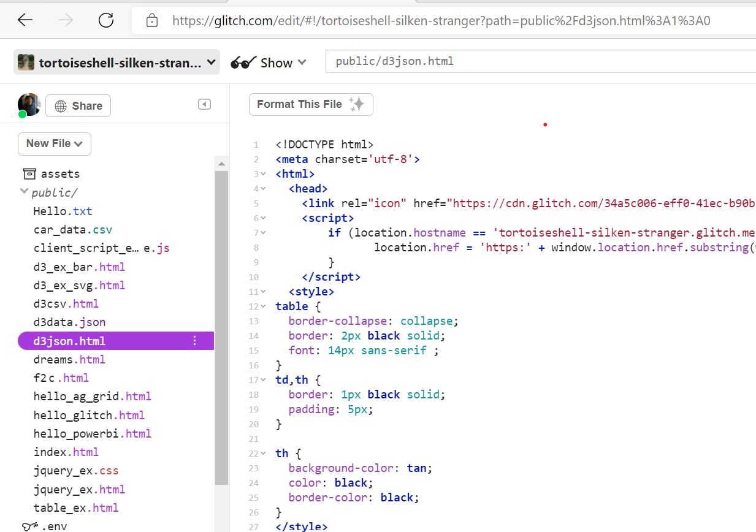Open Hello.txt file
756x532 pixels.
click(x=63, y=211)
